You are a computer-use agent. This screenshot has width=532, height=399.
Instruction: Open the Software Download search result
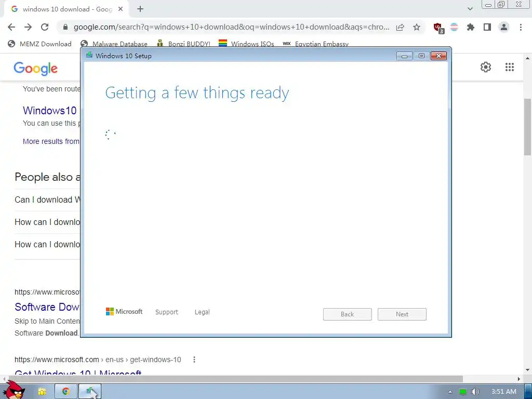pos(47,307)
